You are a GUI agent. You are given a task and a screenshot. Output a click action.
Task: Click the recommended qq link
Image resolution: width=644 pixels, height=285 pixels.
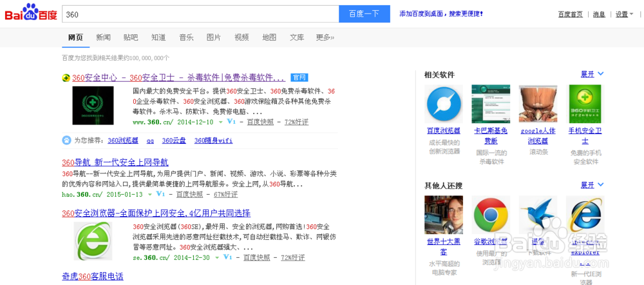click(x=150, y=141)
